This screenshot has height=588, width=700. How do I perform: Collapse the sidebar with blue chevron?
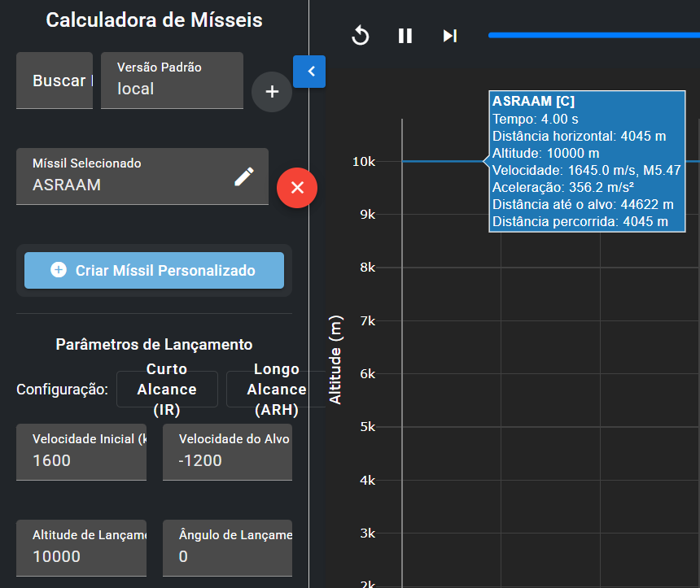309,72
